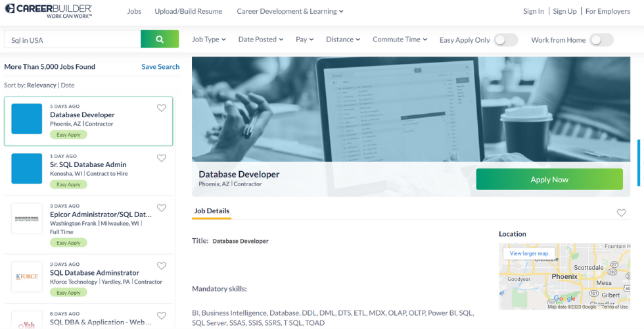The image size is (644, 329).
Task: Open For Employers link
Action: click(x=608, y=12)
